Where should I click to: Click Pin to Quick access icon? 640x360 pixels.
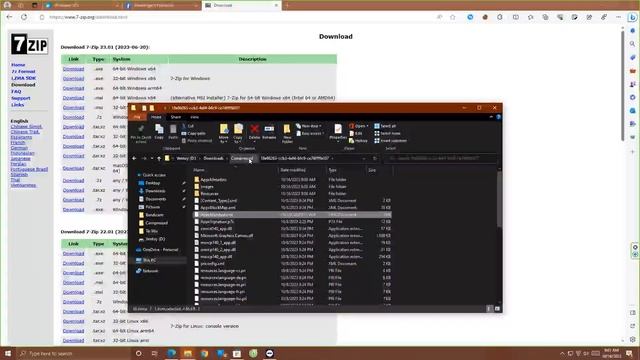(x=141, y=133)
